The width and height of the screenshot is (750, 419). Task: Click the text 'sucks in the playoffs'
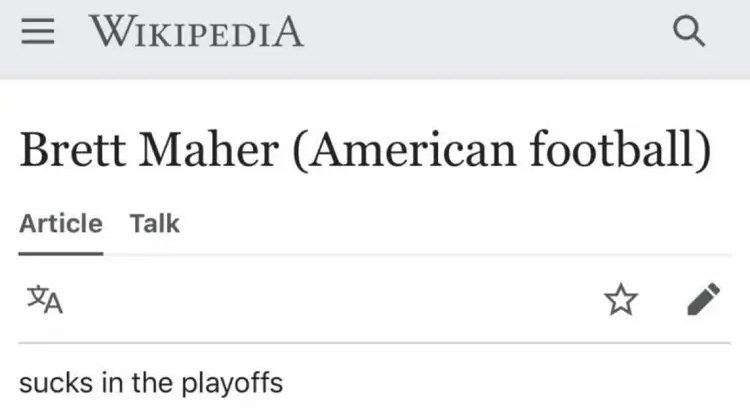[151, 383]
